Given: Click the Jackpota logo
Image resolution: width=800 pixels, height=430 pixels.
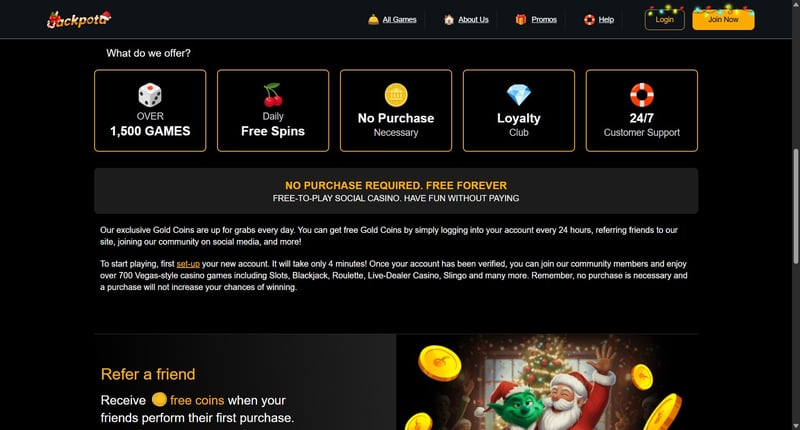Looking at the screenshot, I should point(79,19).
